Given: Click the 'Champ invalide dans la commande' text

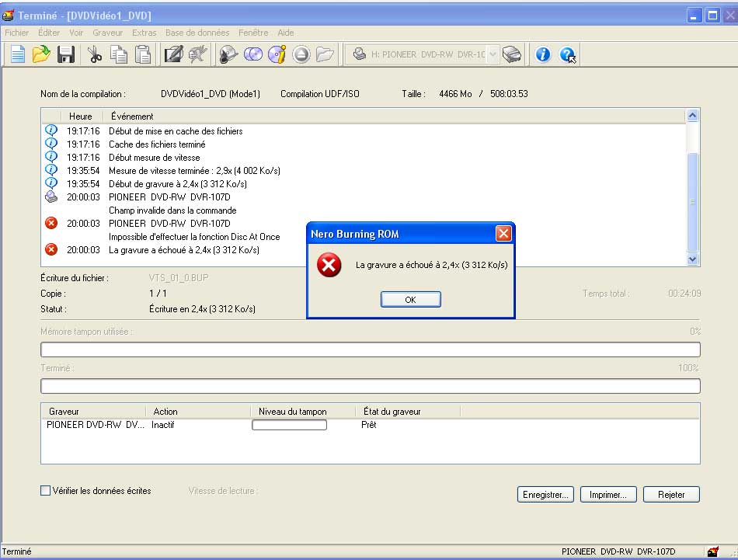Looking at the screenshot, I should coord(172,210).
